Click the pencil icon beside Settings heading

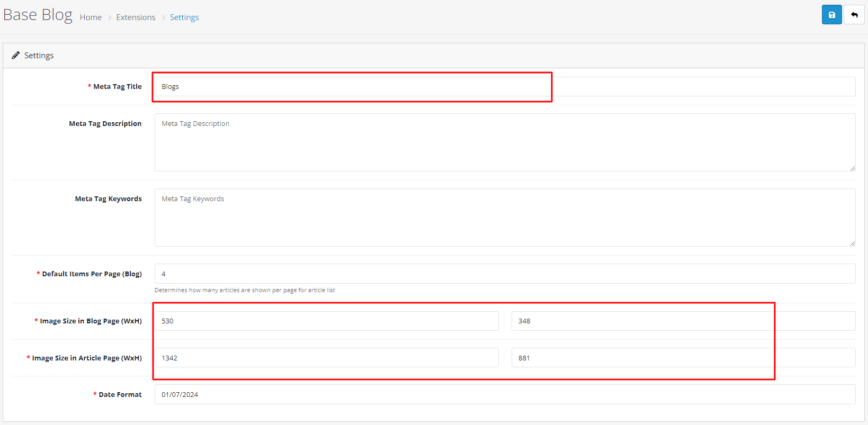tap(16, 56)
